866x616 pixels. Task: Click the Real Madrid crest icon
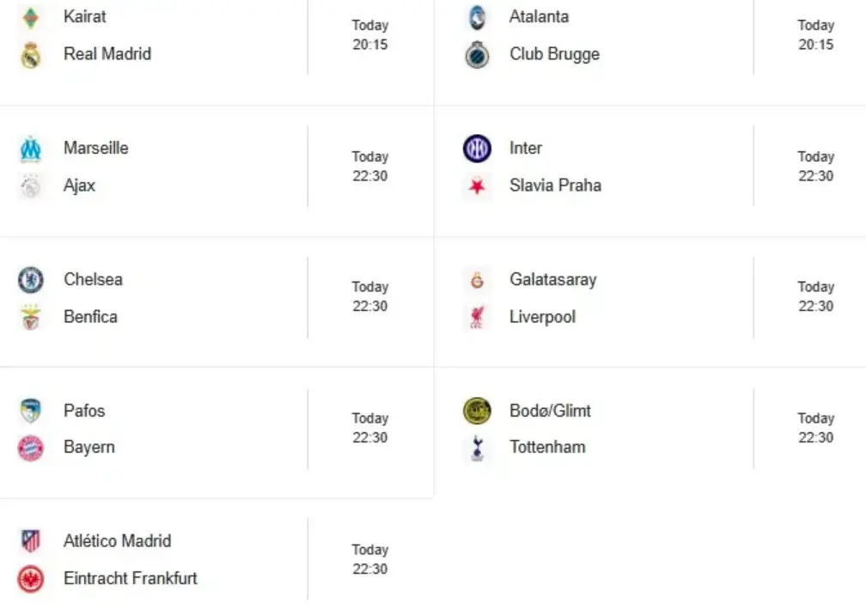(31, 54)
